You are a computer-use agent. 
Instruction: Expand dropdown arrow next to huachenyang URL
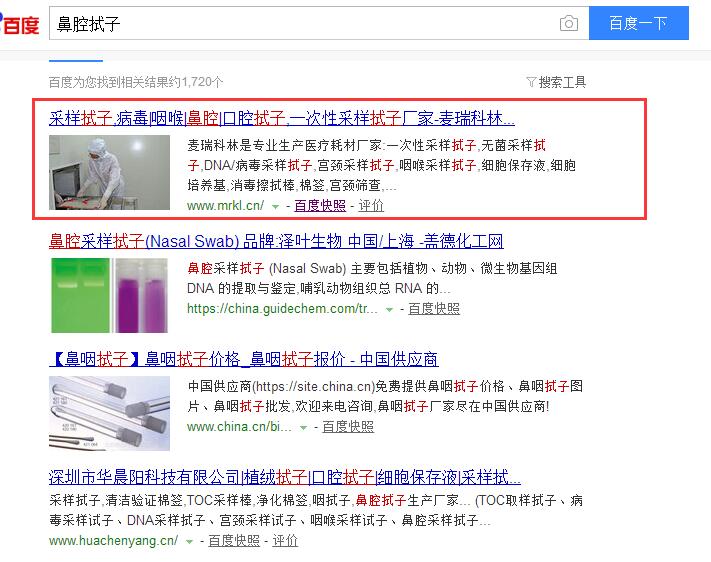click(189, 542)
